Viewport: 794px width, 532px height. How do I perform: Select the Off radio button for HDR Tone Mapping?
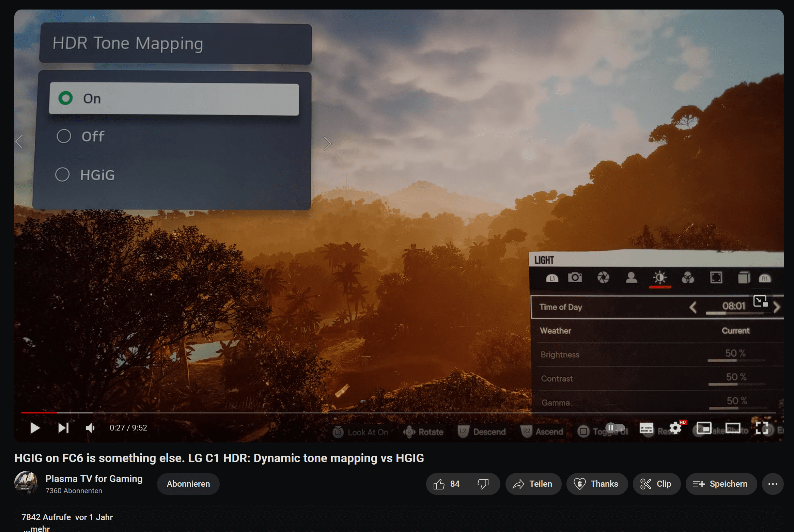[x=64, y=136]
